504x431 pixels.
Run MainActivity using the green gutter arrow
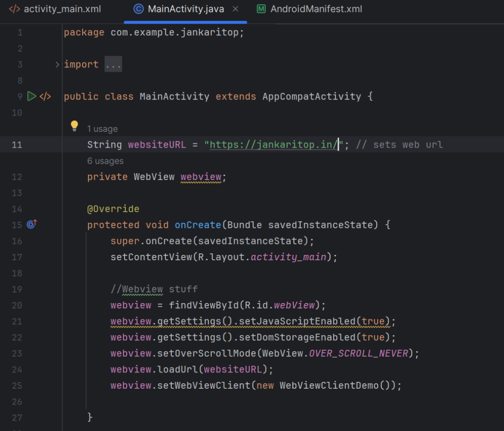31,96
